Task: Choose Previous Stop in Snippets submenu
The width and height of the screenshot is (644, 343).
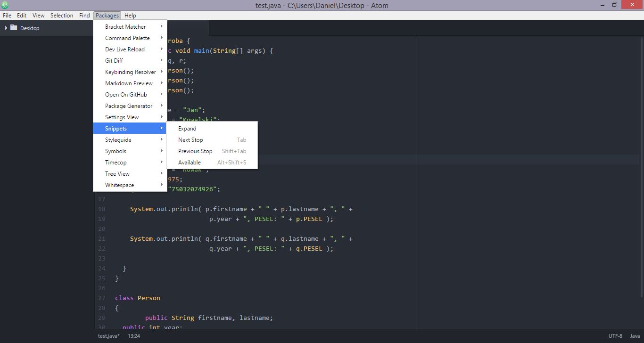Action: pyautogui.click(x=212, y=151)
